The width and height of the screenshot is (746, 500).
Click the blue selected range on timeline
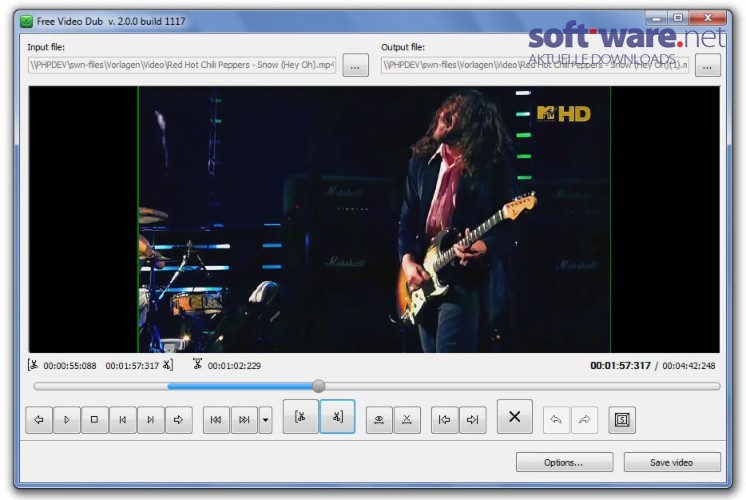point(240,386)
